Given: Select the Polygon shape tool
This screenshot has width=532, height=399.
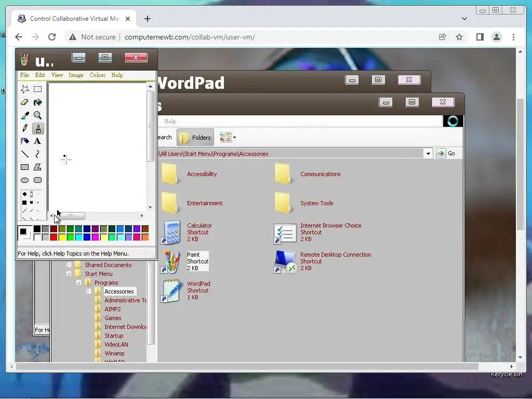Looking at the screenshot, I should pos(37,167).
